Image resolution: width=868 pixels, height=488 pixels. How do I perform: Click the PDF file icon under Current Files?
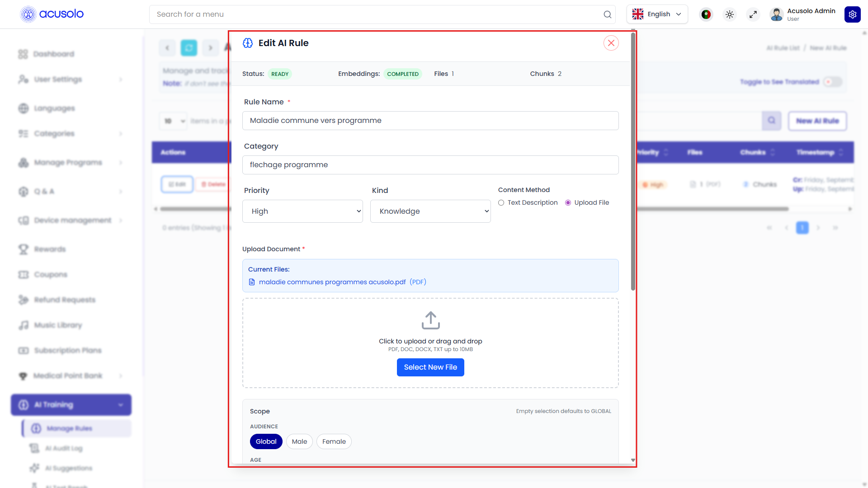click(252, 282)
